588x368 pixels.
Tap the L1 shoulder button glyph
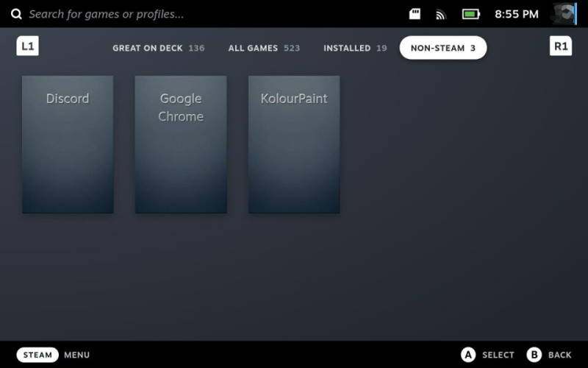point(27,46)
